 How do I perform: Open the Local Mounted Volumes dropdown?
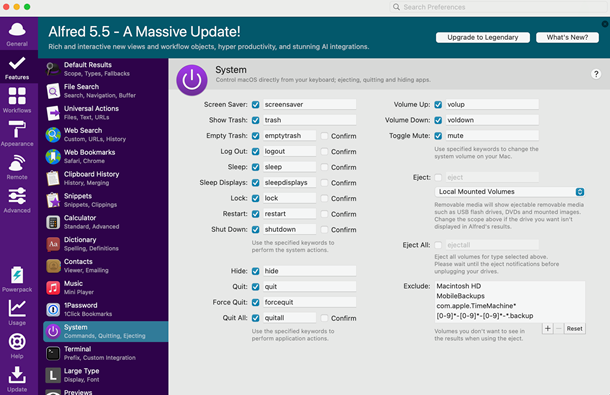(510, 192)
